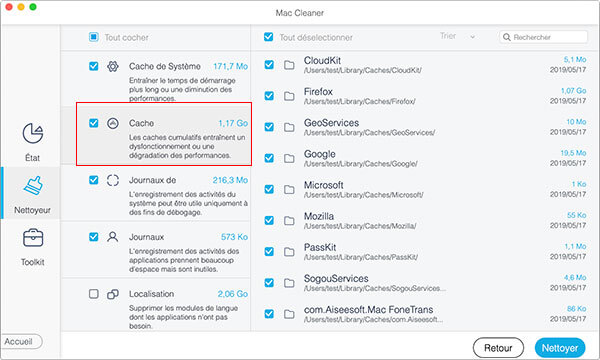The image size is (600, 360).
Task: Uncheck the CloudKit item checkbox
Action: tap(269, 65)
